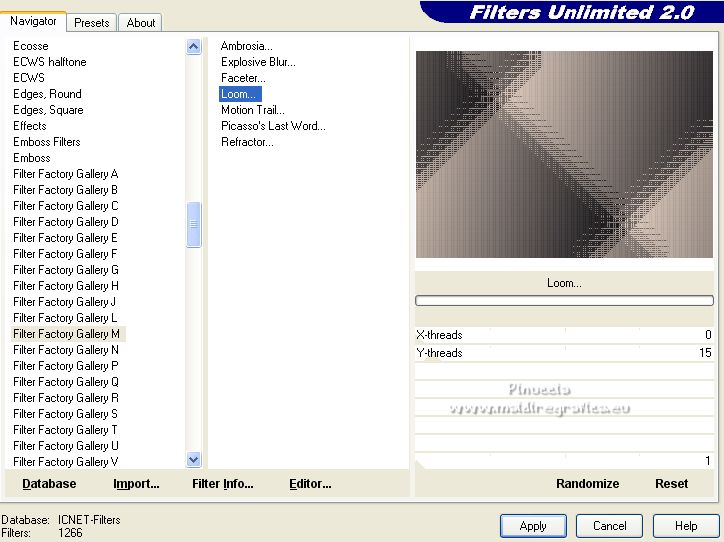Viewport: 724px width, 542px height.
Task: Open the filter Editor...
Action: pyautogui.click(x=310, y=483)
